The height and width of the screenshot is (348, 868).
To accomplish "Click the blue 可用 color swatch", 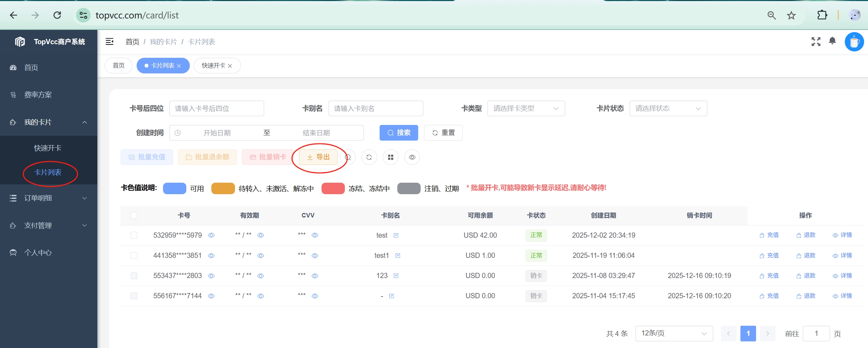I will pyautogui.click(x=175, y=188).
